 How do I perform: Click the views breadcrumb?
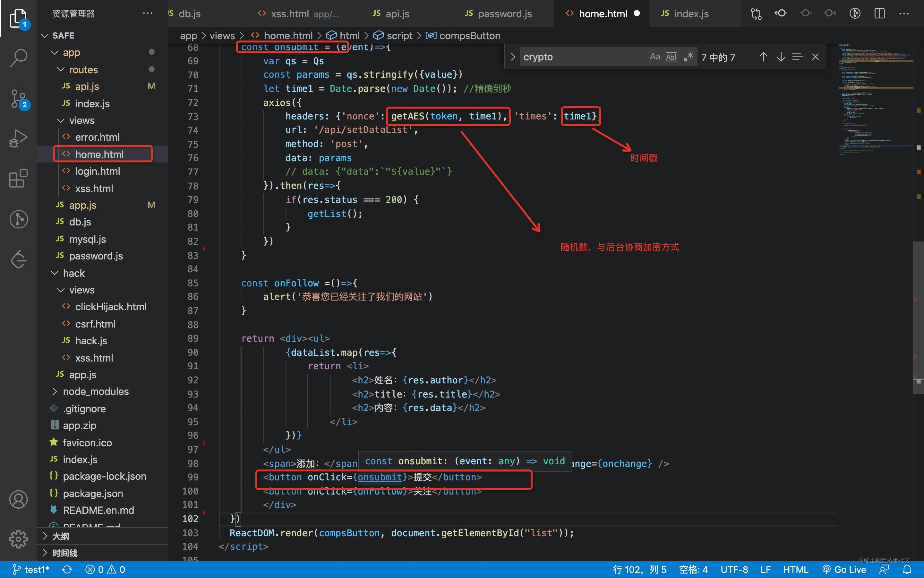(222, 36)
